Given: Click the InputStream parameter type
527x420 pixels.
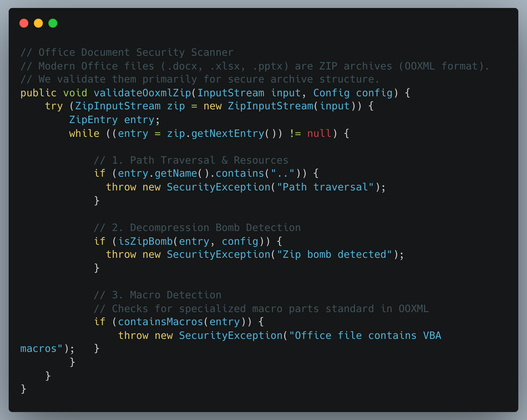Looking at the screenshot, I should pos(231,93).
